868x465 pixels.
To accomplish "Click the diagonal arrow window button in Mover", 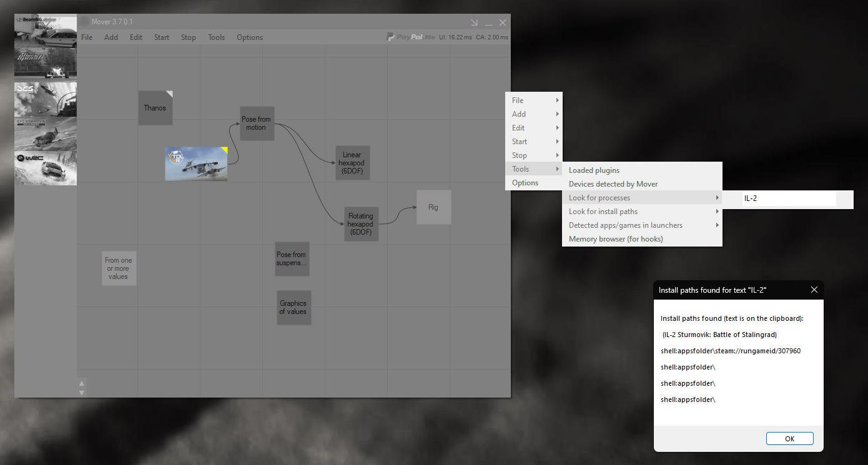I will click(x=475, y=22).
